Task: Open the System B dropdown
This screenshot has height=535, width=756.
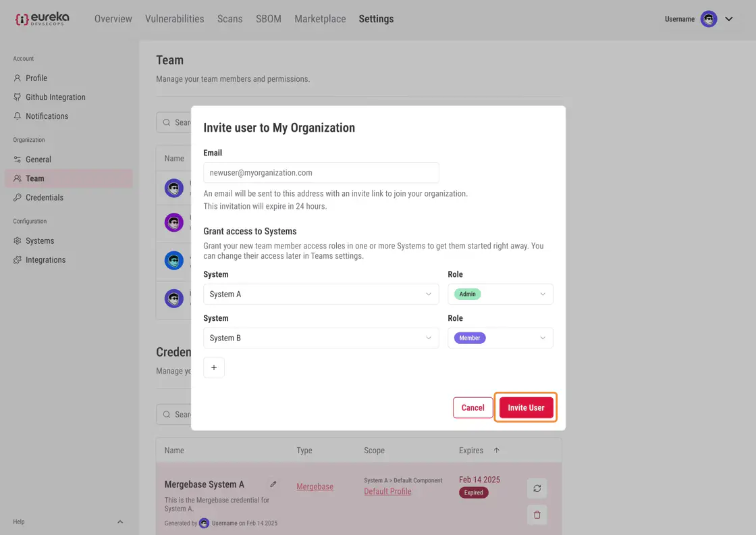Action: pos(321,338)
